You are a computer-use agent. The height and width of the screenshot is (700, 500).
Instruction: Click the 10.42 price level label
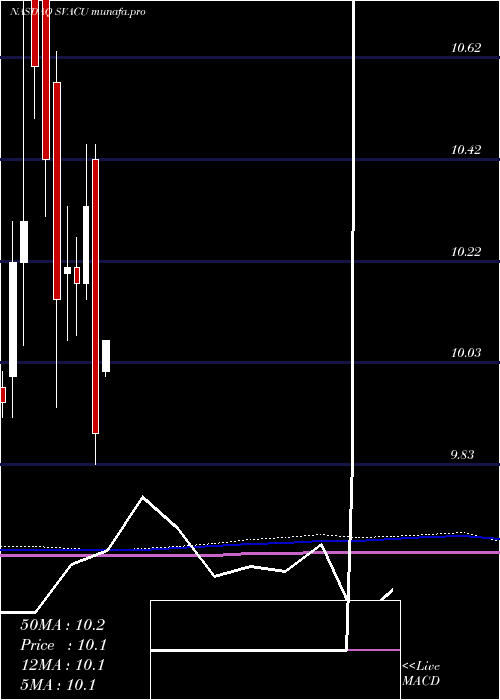pyautogui.click(x=466, y=150)
